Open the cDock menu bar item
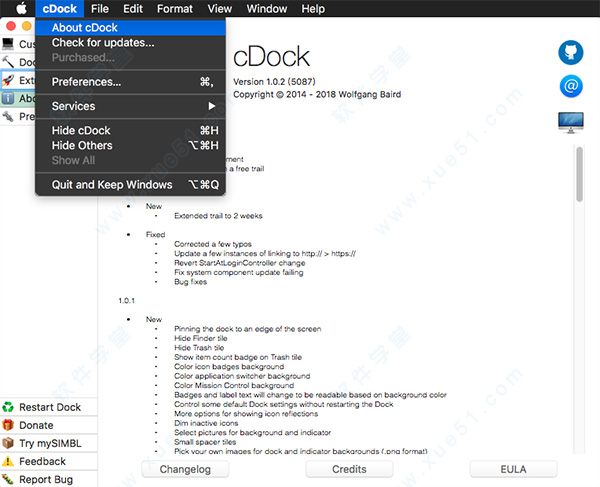 point(59,8)
